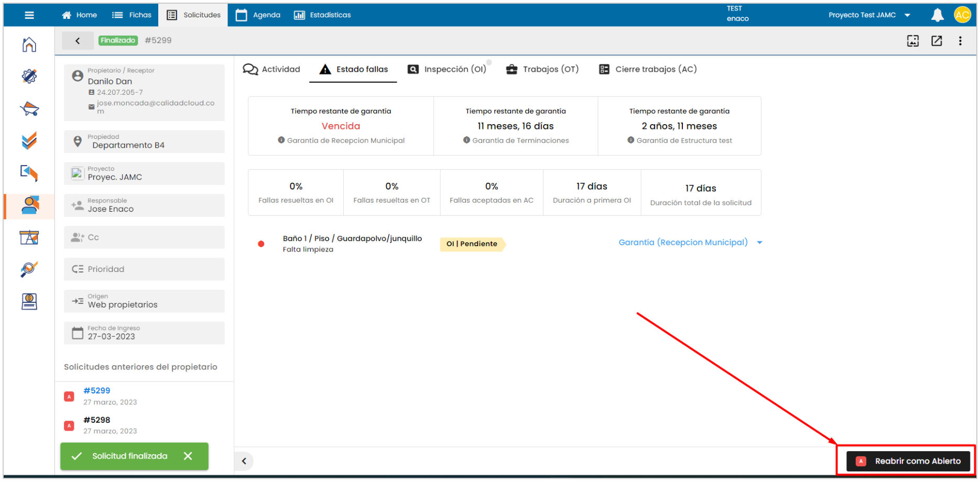Click info icon for Estructura test warranty
This screenshot has width=980, height=482.
tap(631, 140)
